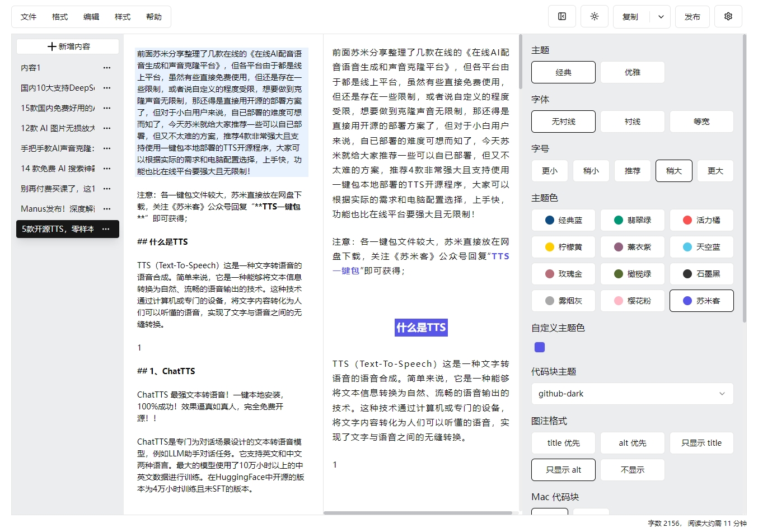
Task: Expand the 复制 dropdown arrow
Action: point(661,17)
